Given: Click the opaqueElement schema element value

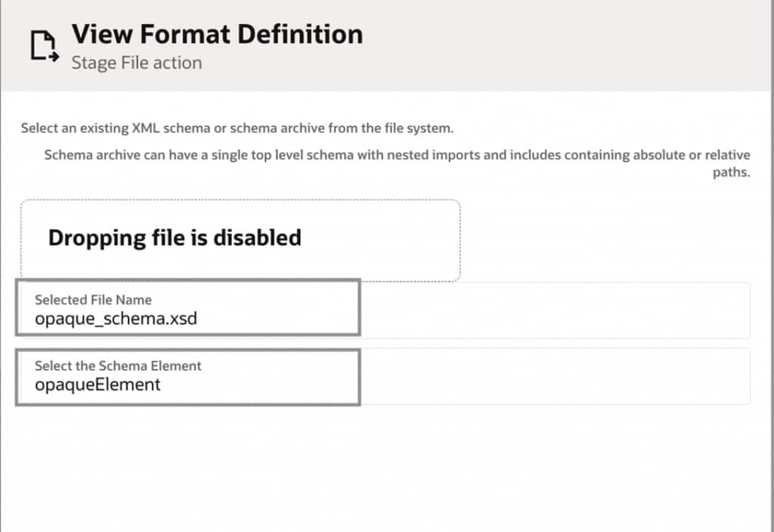Looking at the screenshot, I should [98, 385].
